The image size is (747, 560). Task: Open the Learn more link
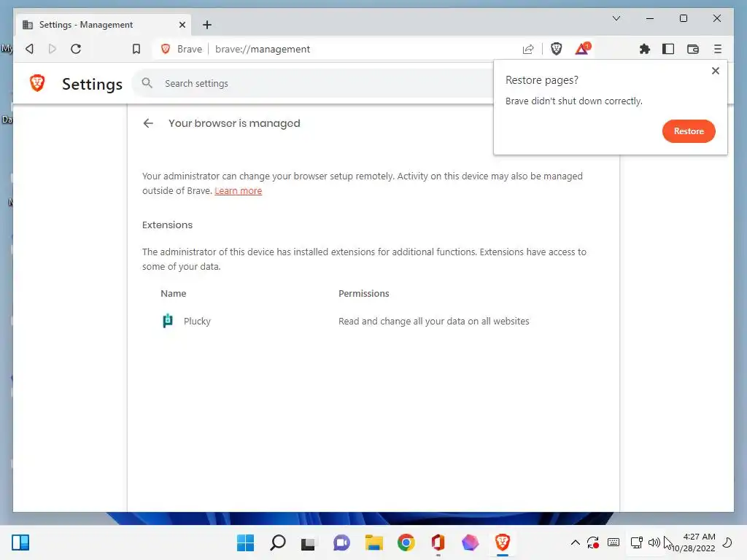[x=239, y=191]
